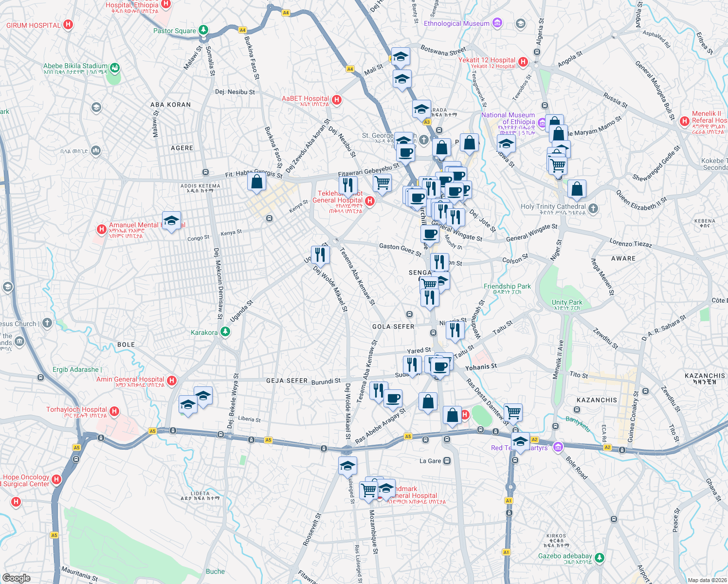Click the shopping cart marker near Landmark General Hospital
The height and width of the screenshot is (584, 728).
[x=369, y=490]
